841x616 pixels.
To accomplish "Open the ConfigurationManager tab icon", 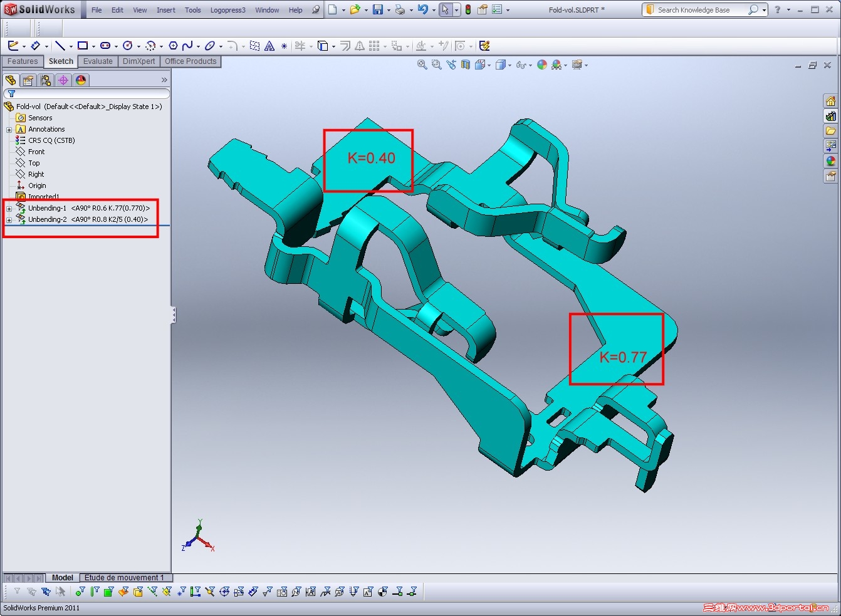I will click(46, 80).
